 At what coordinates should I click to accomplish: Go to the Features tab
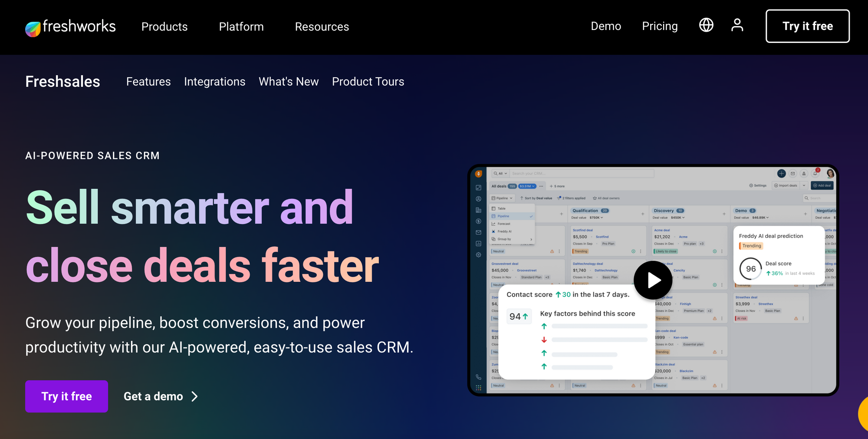(148, 82)
